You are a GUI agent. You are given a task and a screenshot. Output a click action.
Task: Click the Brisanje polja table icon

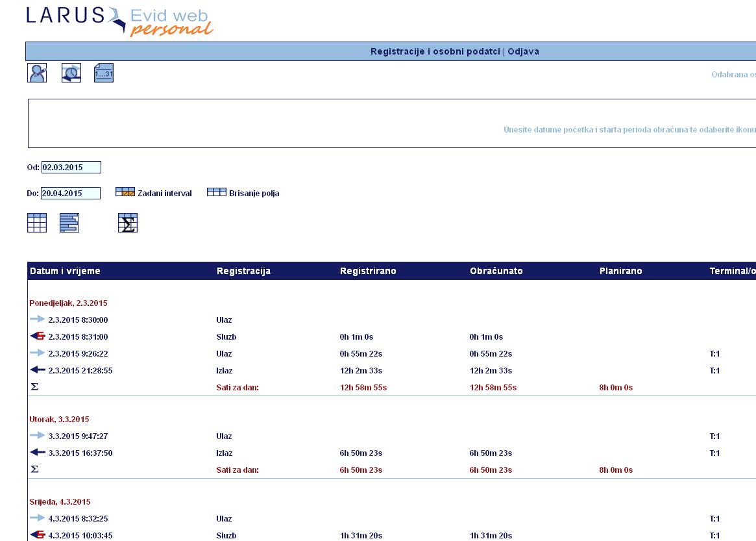(x=216, y=192)
